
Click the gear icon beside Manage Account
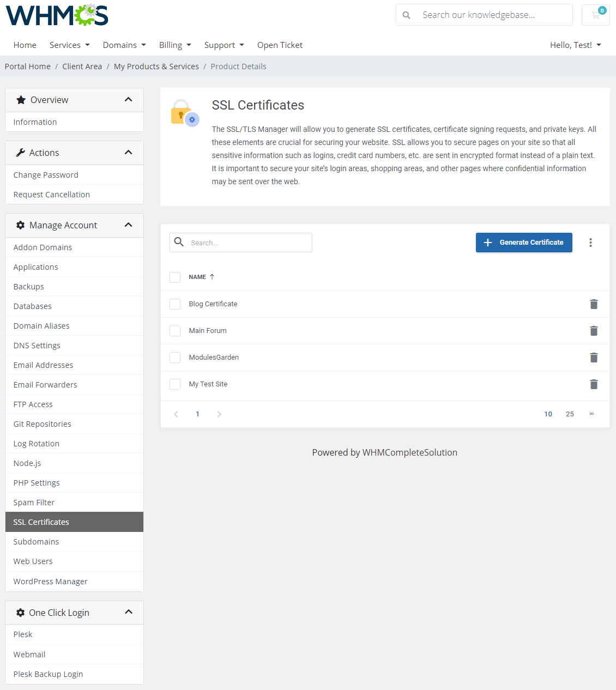pos(21,225)
